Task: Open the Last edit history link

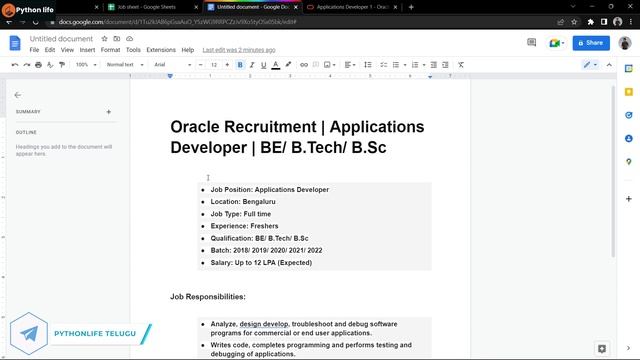Action: pyautogui.click(x=239, y=50)
